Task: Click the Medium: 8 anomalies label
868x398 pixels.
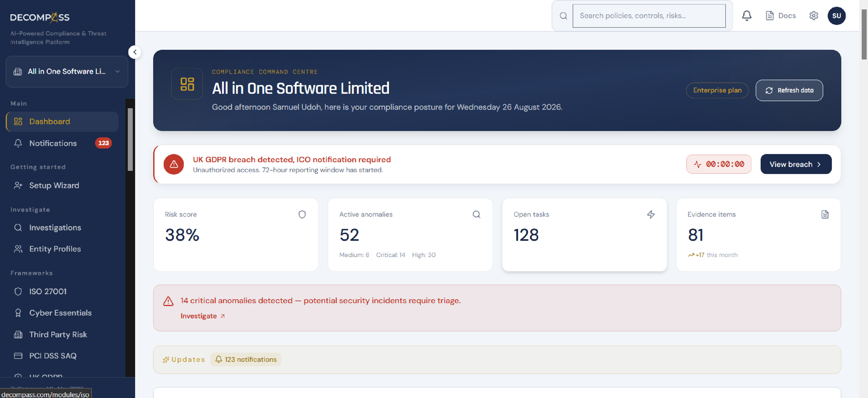Action: click(354, 255)
